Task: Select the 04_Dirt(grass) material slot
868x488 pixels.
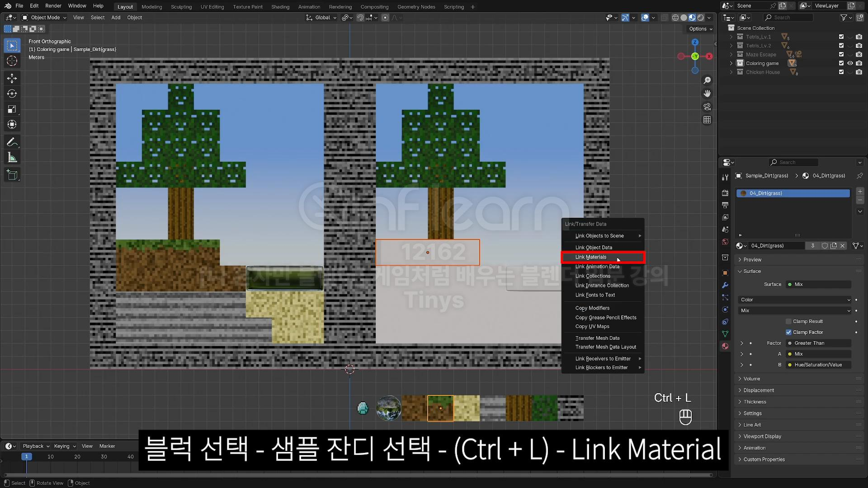Action: tap(793, 193)
